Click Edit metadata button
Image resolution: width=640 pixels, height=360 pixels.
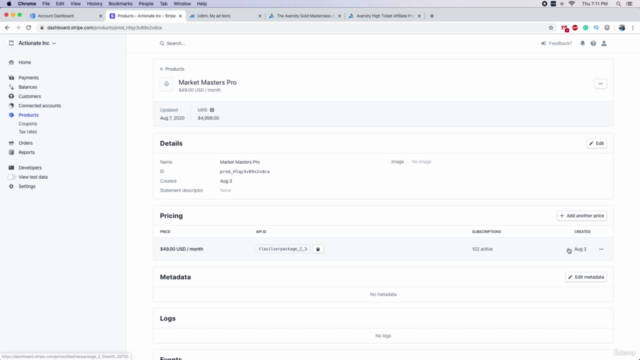tap(586, 277)
